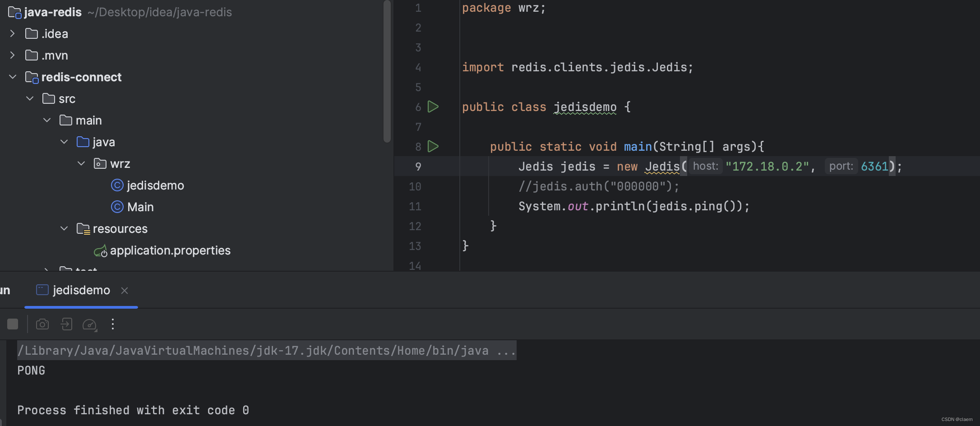This screenshot has width=980, height=426.
Task: Collapse the main folder
Action: click(x=47, y=120)
